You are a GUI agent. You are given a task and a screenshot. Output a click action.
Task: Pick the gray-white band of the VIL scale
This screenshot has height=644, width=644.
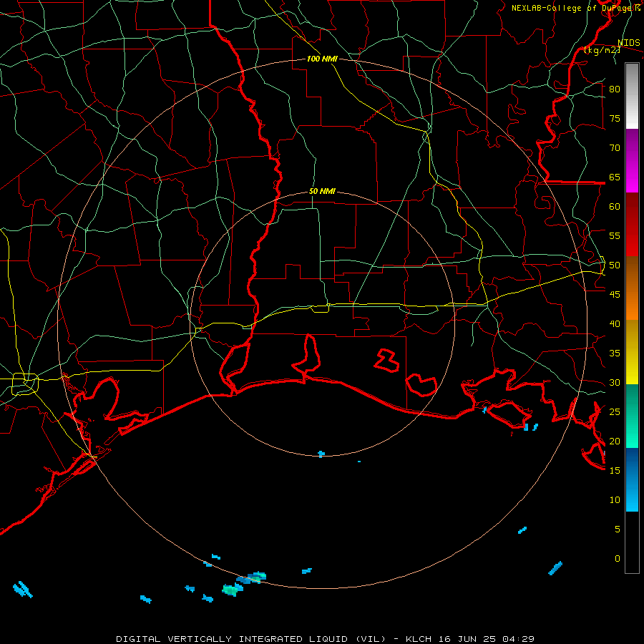pos(632,96)
